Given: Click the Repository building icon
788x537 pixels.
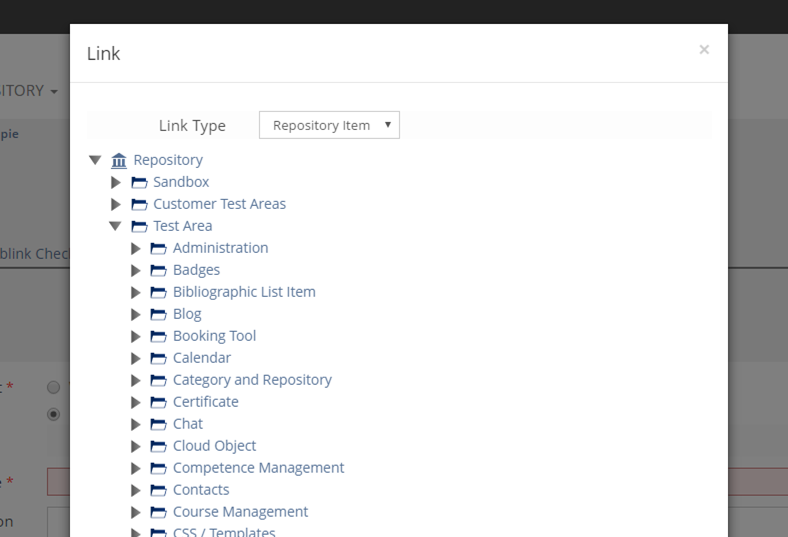Looking at the screenshot, I should [x=119, y=160].
